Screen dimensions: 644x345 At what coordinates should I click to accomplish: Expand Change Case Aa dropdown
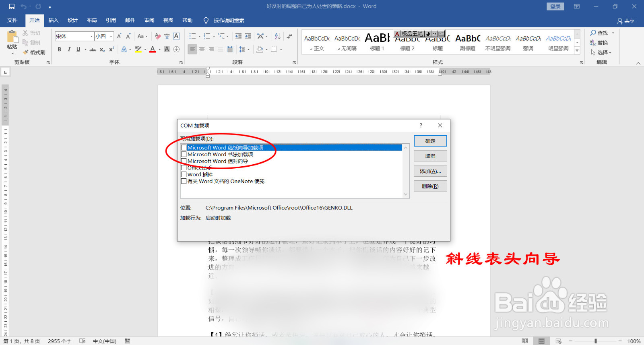click(x=142, y=36)
